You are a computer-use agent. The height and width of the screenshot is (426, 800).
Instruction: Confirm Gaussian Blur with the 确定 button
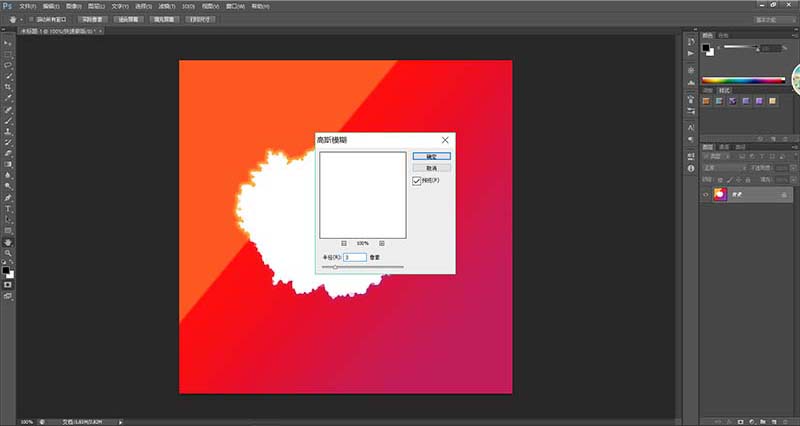point(431,156)
